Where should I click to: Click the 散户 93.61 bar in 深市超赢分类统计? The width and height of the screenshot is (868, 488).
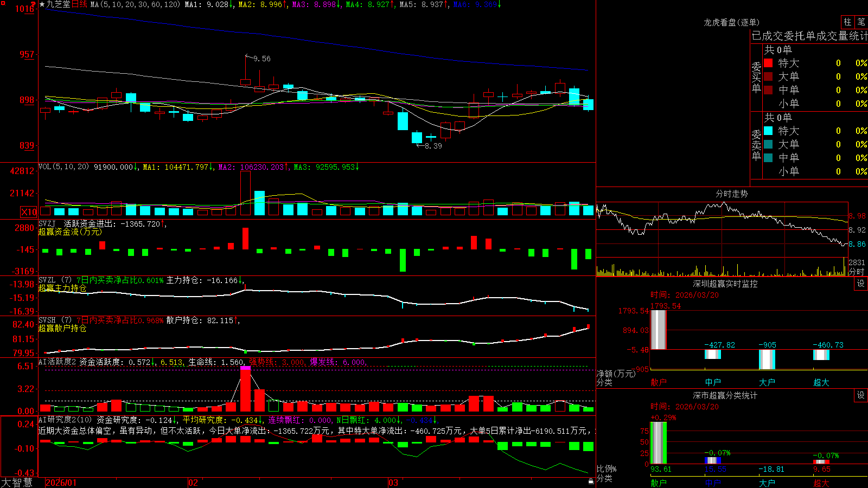pyautogui.click(x=658, y=443)
